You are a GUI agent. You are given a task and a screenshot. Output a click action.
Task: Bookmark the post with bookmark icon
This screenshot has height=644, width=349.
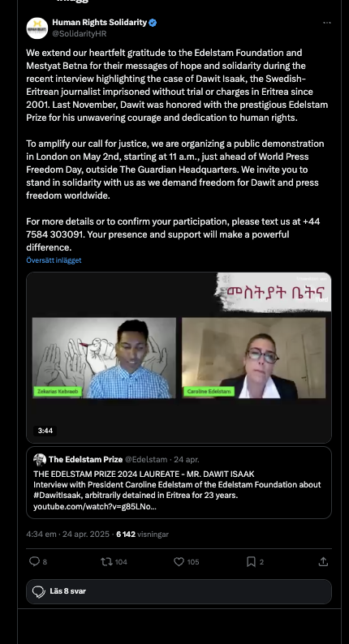click(251, 561)
